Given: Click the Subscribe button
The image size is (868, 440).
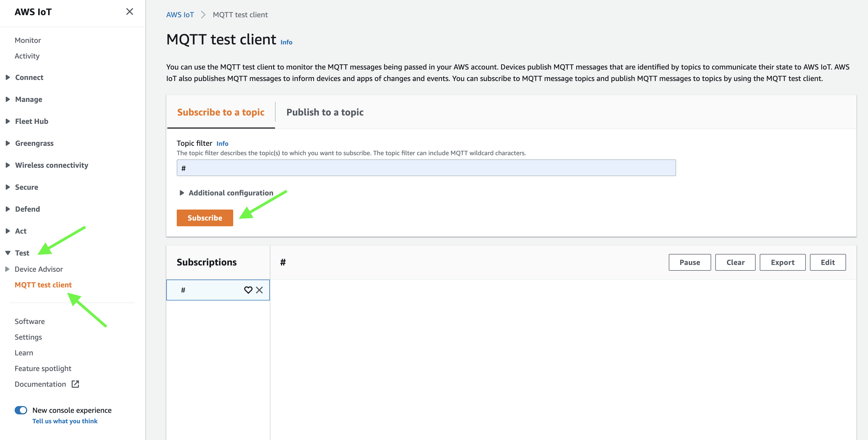Looking at the screenshot, I should pos(204,217).
